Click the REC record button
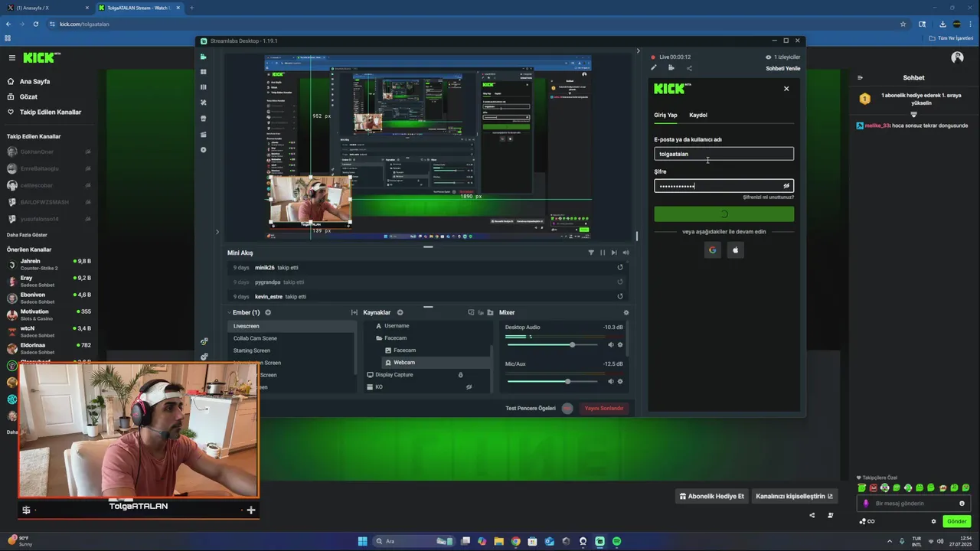The image size is (980, 551). point(567,408)
